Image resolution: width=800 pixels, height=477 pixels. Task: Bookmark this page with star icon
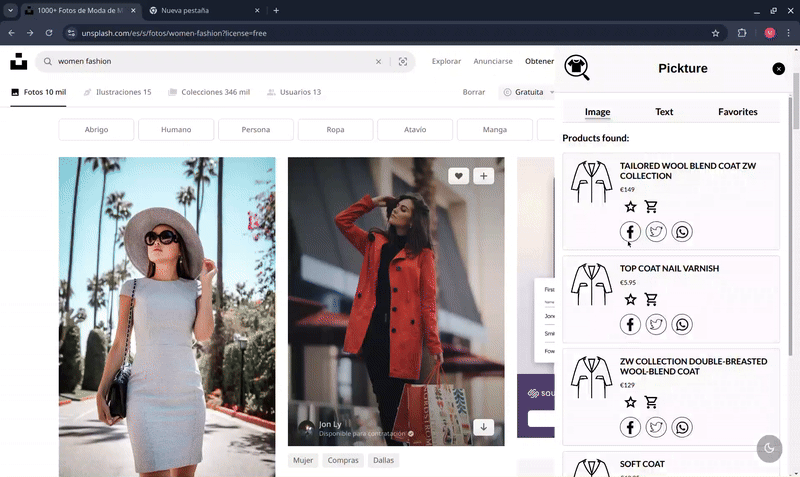(715, 33)
